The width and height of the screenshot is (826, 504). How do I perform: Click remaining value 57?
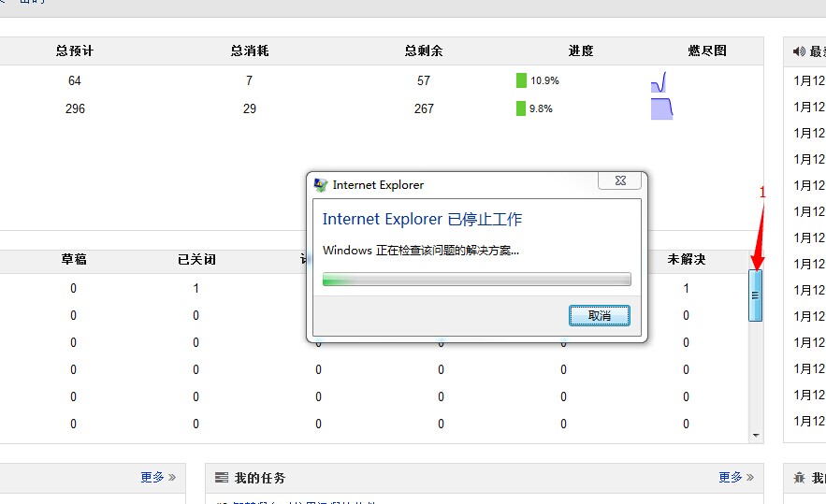(424, 80)
